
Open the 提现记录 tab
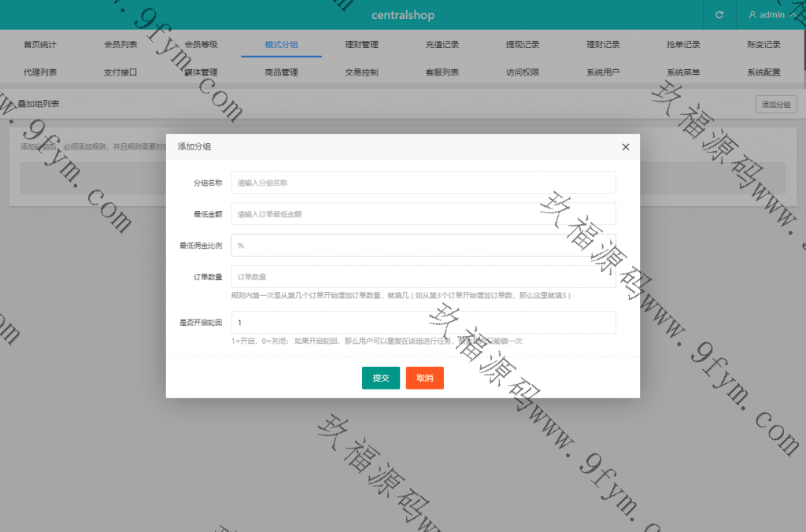click(523, 45)
